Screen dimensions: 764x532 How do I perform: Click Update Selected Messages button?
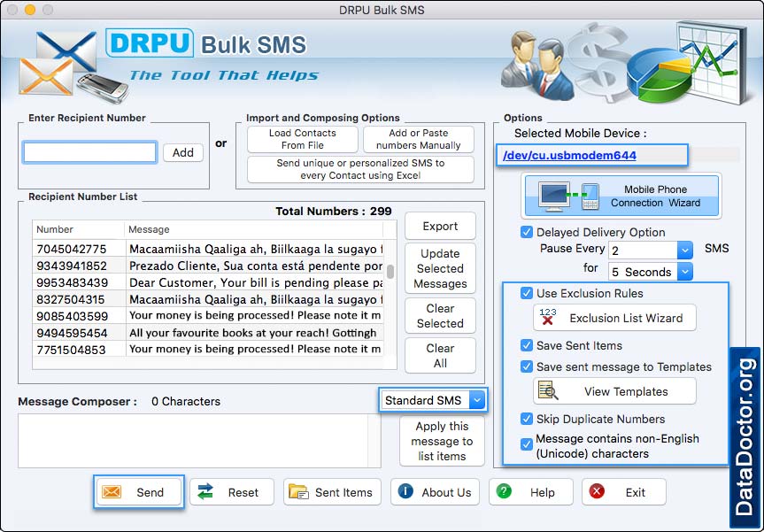coord(440,268)
